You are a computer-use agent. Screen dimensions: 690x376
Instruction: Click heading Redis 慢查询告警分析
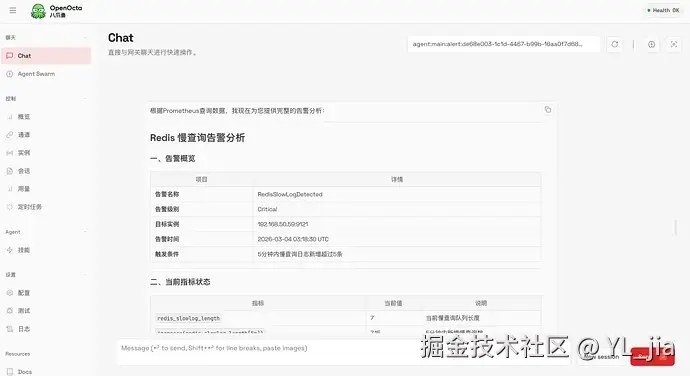tap(197, 138)
